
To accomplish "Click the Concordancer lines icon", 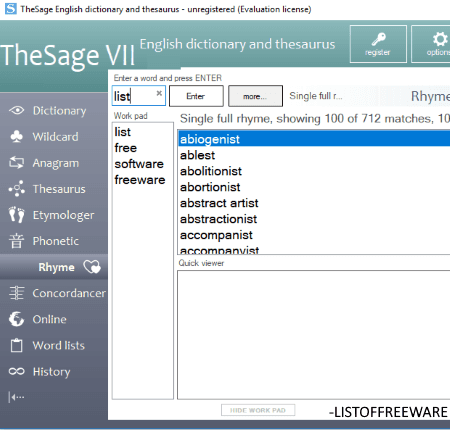I will tap(16, 293).
